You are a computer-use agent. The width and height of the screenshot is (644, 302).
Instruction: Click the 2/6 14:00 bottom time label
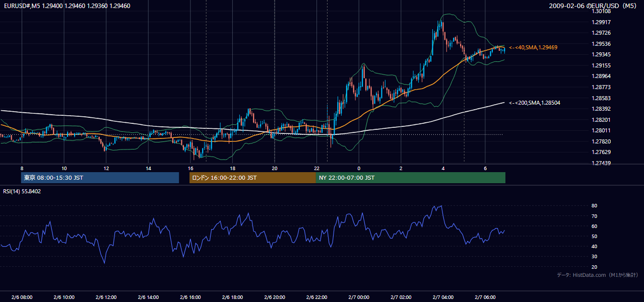pyautogui.click(x=148, y=297)
